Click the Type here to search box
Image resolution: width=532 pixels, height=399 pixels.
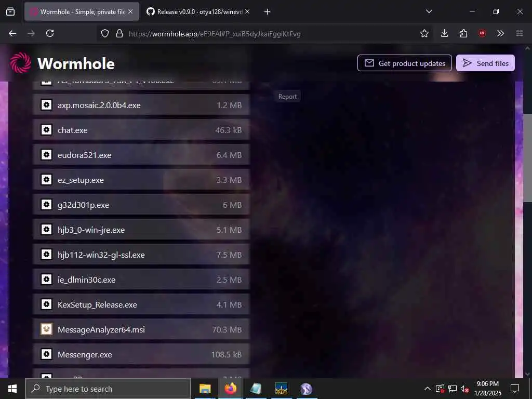[108, 389]
